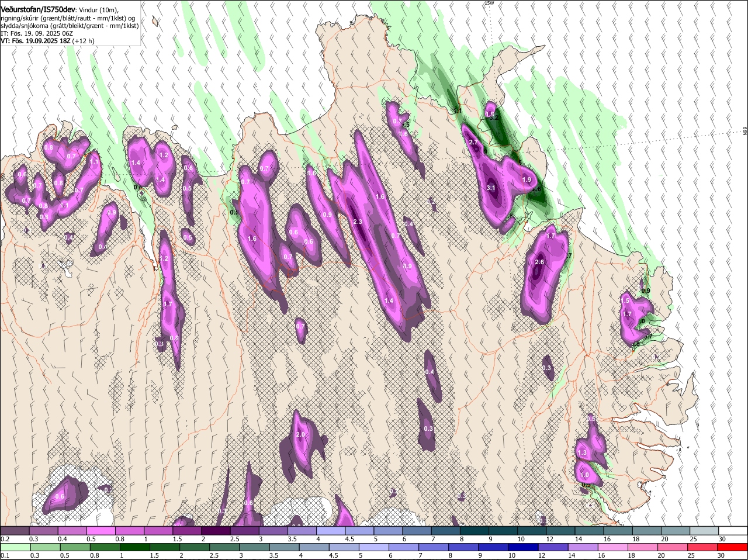The height and width of the screenshot is (560, 748).
Task: Pick the darkest green swatch between 1 and 1.5
Action: pyautogui.click(x=135, y=547)
